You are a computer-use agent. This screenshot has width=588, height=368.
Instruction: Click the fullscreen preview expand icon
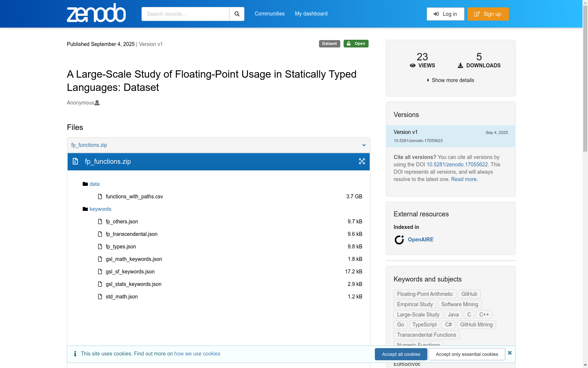coord(362,161)
